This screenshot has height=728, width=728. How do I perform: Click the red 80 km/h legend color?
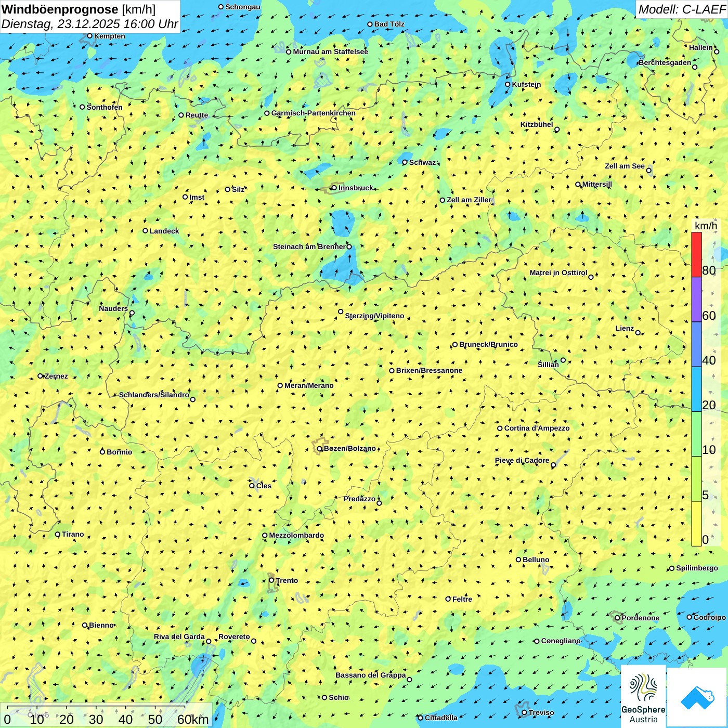(696, 254)
